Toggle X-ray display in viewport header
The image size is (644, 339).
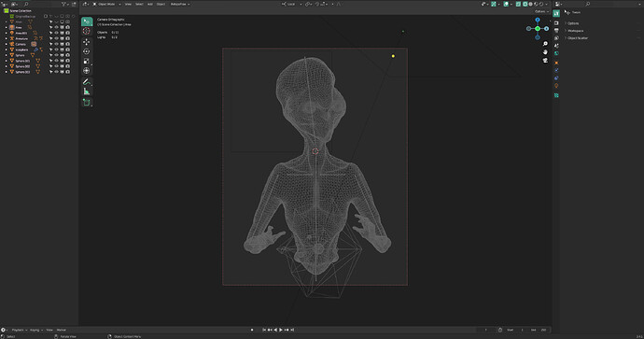(518, 4)
